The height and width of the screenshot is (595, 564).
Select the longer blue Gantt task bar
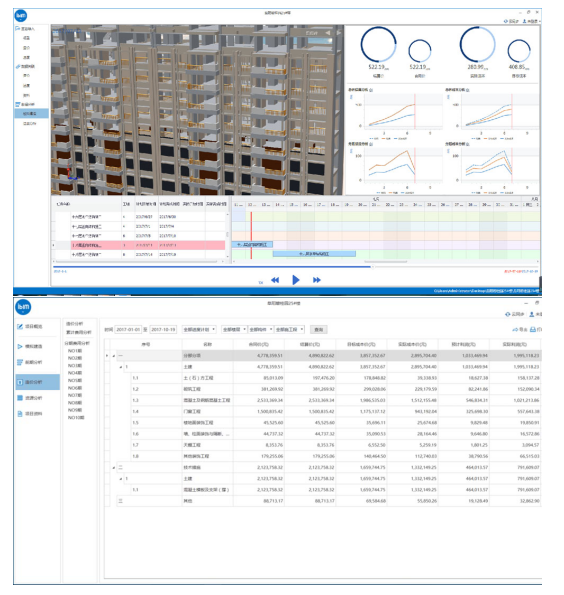314,253
